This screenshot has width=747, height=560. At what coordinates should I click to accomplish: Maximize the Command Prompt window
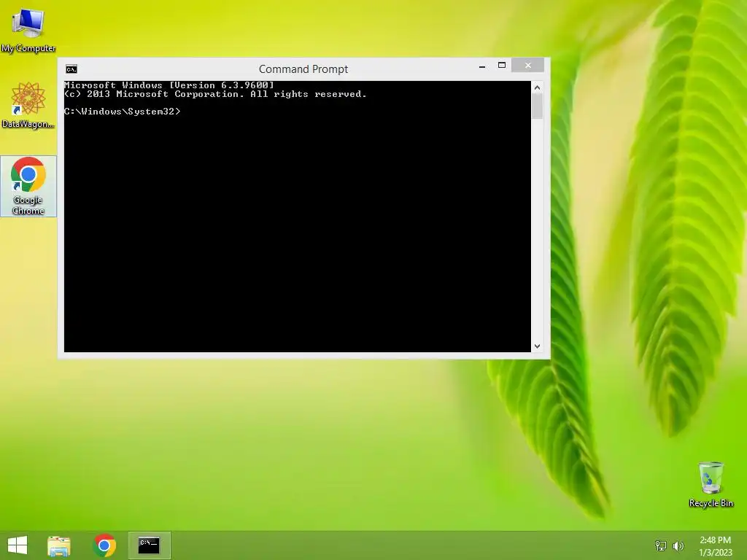(502, 65)
